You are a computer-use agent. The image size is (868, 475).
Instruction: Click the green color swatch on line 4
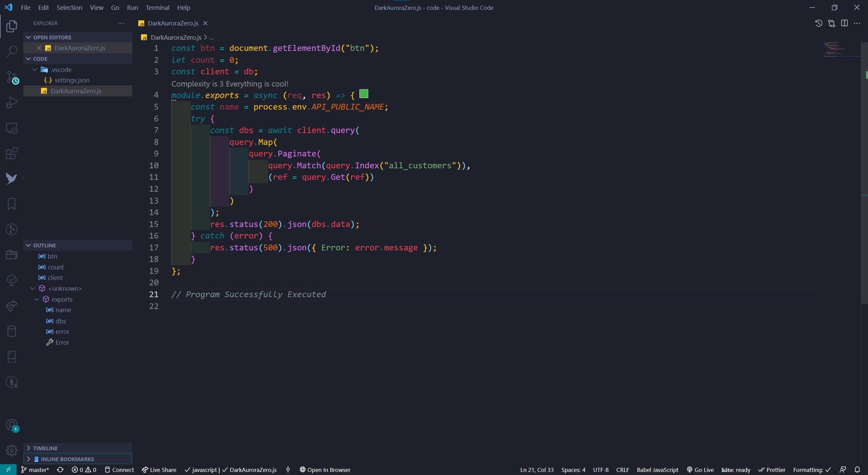click(363, 94)
